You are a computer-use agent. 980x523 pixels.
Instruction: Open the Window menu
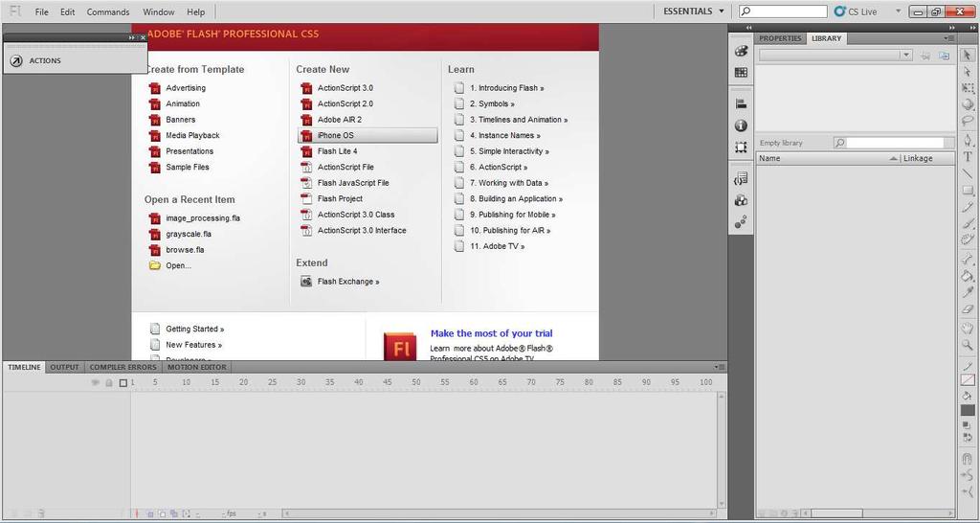point(159,11)
